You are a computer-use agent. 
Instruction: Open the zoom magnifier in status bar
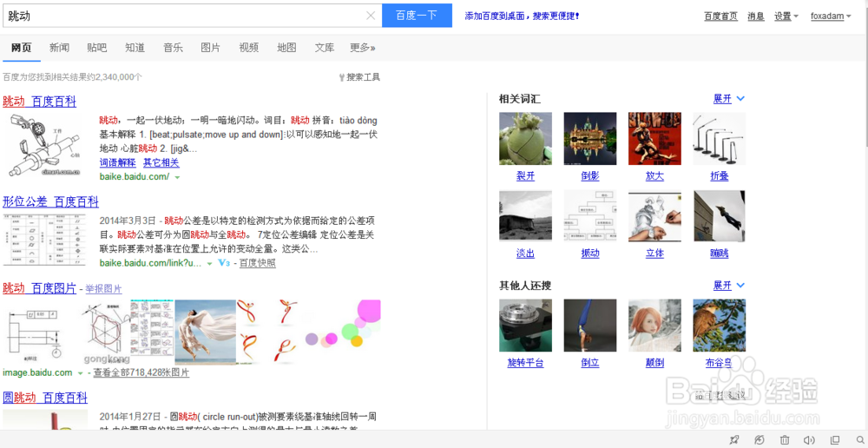click(x=860, y=439)
